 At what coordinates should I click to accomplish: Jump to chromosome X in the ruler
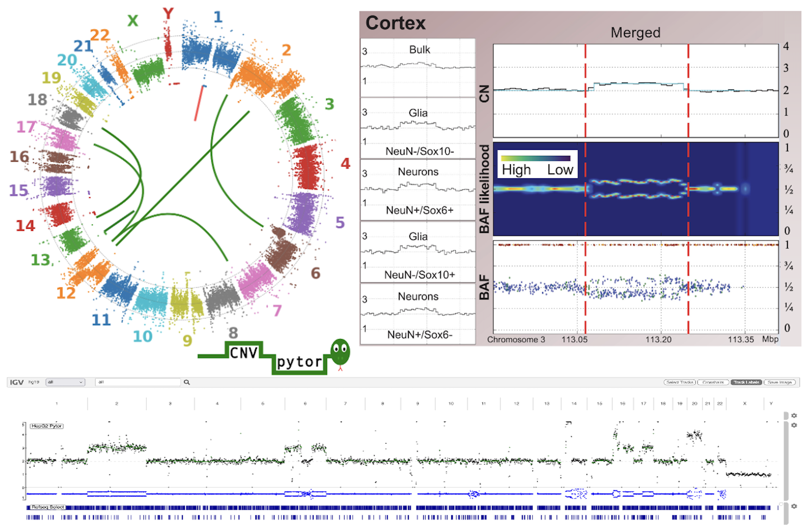point(745,404)
